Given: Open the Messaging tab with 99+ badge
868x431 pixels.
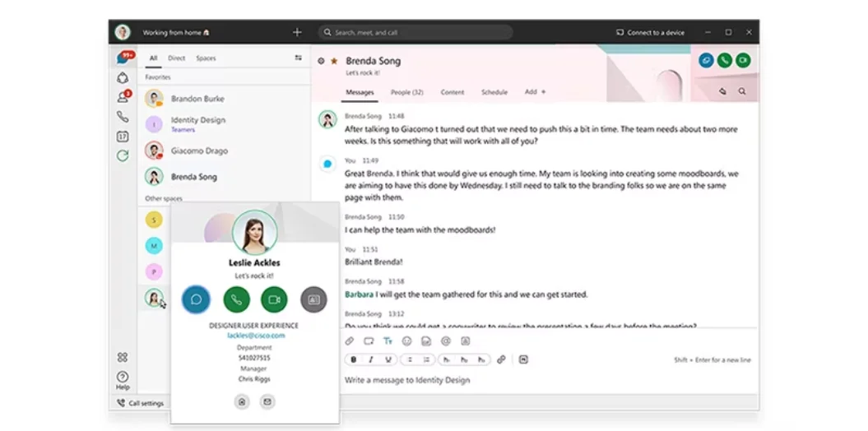Looking at the screenshot, I should pyautogui.click(x=123, y=58).
